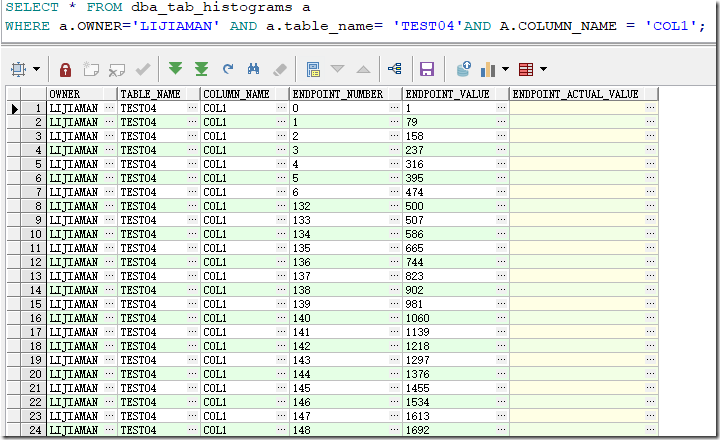Click the linked query tree icon
Screen dimensions: 720x440
click(395, 69)
